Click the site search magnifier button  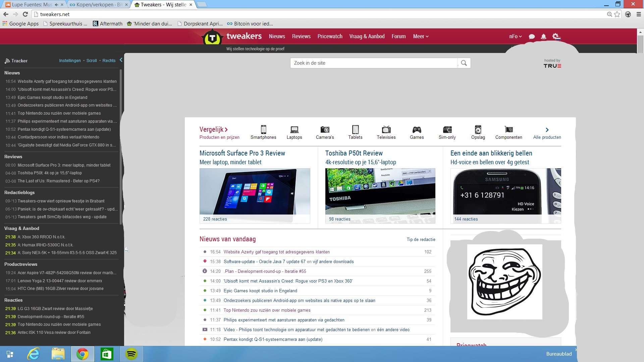pyautogui.click(x=464, y=63)
